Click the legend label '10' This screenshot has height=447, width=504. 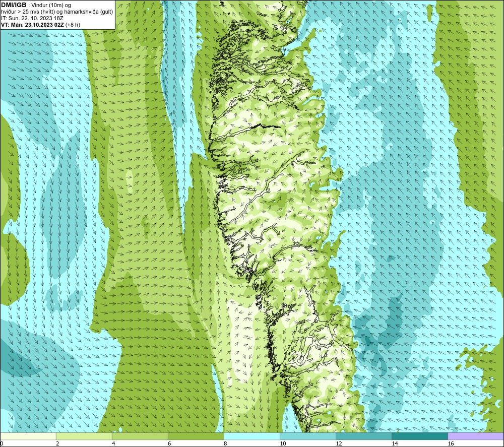(x=283, y=443)
